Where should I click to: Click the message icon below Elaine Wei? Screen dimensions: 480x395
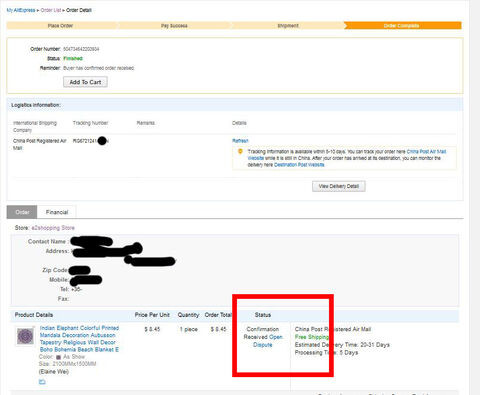(x=42, y=381)
